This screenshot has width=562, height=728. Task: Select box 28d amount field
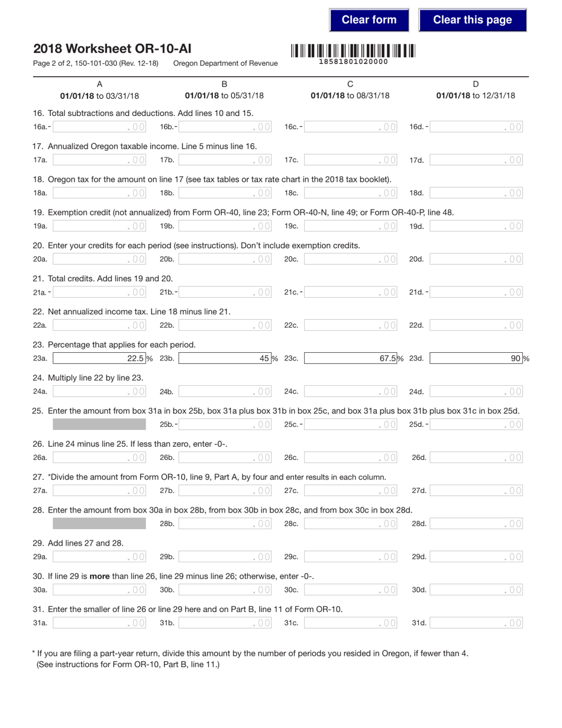click(x=476, y=523)
